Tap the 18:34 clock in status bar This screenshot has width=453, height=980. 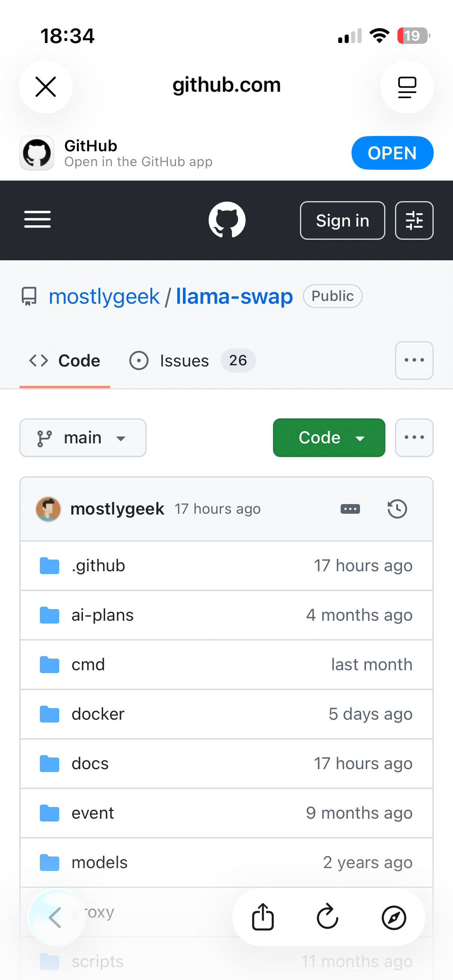[x=67, y=36]
